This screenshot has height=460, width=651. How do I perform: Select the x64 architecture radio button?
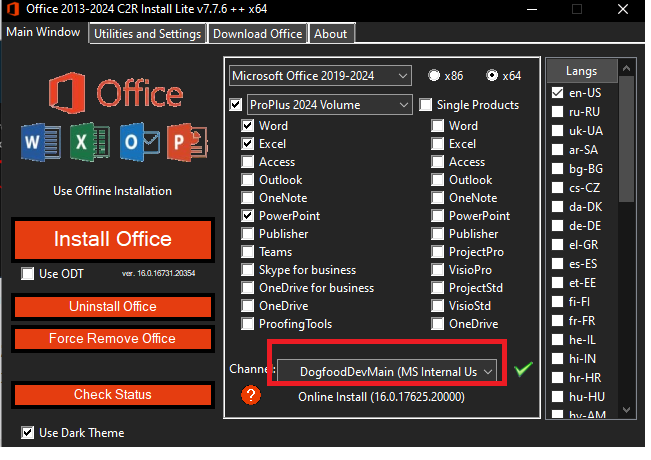[x=492, y=75]
